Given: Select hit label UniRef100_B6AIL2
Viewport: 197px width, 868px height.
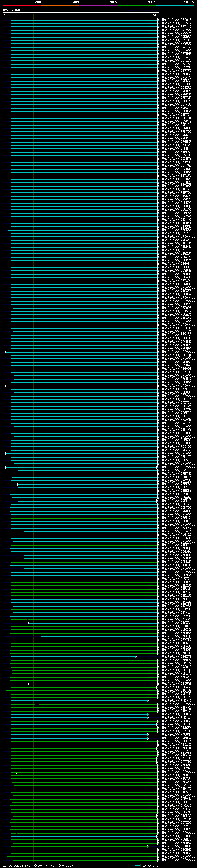Looking at the screenshot, I should (177, 785).
